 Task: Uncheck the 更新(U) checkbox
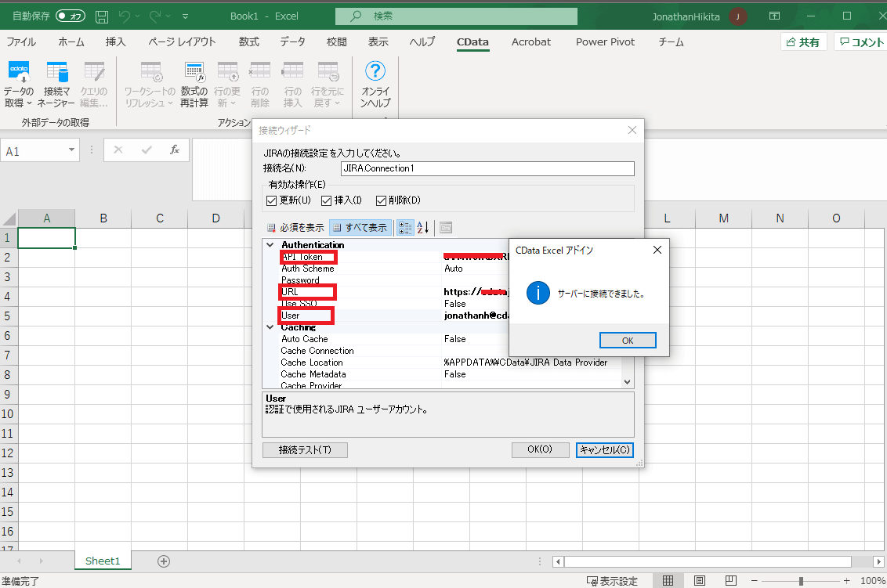(272, 200)
